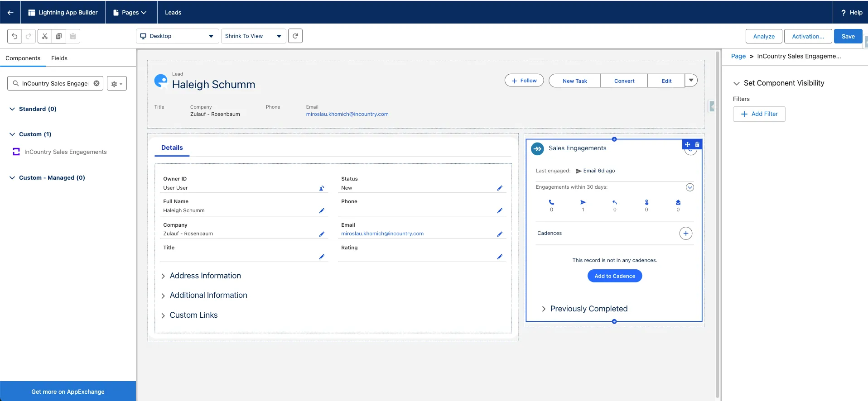868x401 pixels.
Task: Open component list settings gear menu
Action: point(117,84)
